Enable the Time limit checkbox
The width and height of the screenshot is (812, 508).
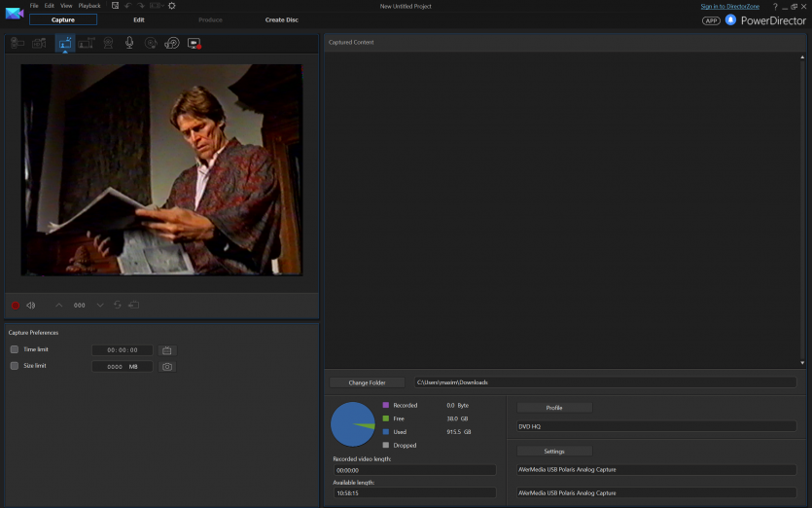pos(15,349)
